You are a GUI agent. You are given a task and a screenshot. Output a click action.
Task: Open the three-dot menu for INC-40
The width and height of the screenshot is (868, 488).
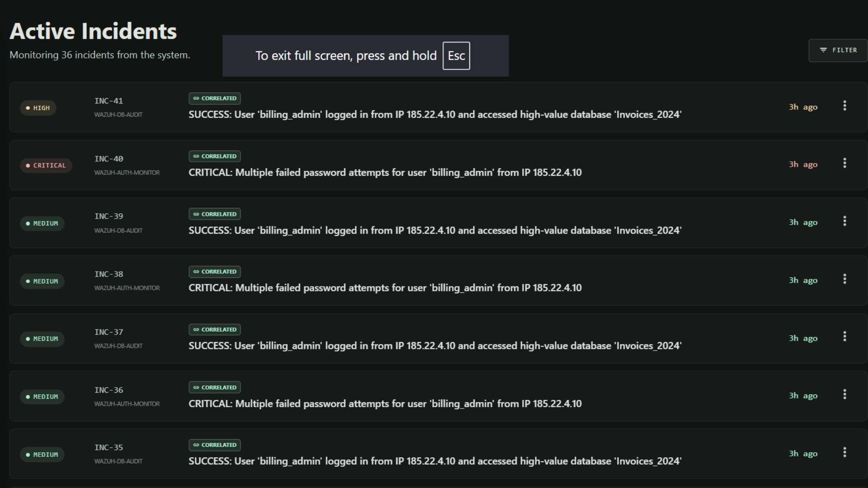pyautogui.click(x=844, y=163)
